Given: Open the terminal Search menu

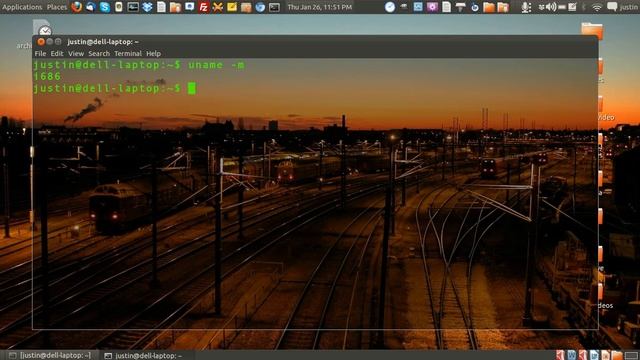Looking at the screenshot, I should click(99, 53).
